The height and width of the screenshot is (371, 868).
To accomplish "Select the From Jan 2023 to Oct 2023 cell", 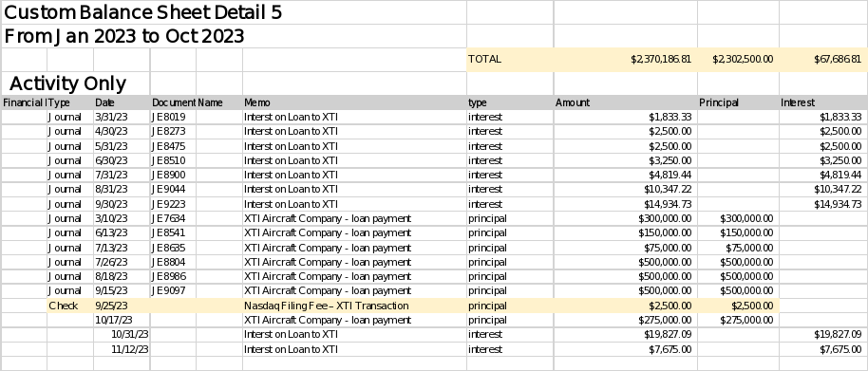I will pos(124,36).
